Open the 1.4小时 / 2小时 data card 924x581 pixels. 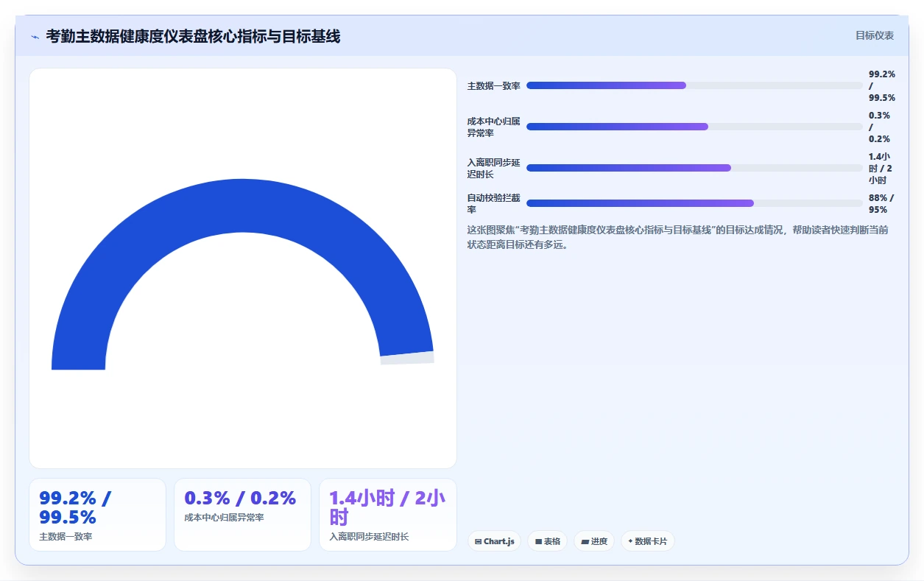[387, 515]
